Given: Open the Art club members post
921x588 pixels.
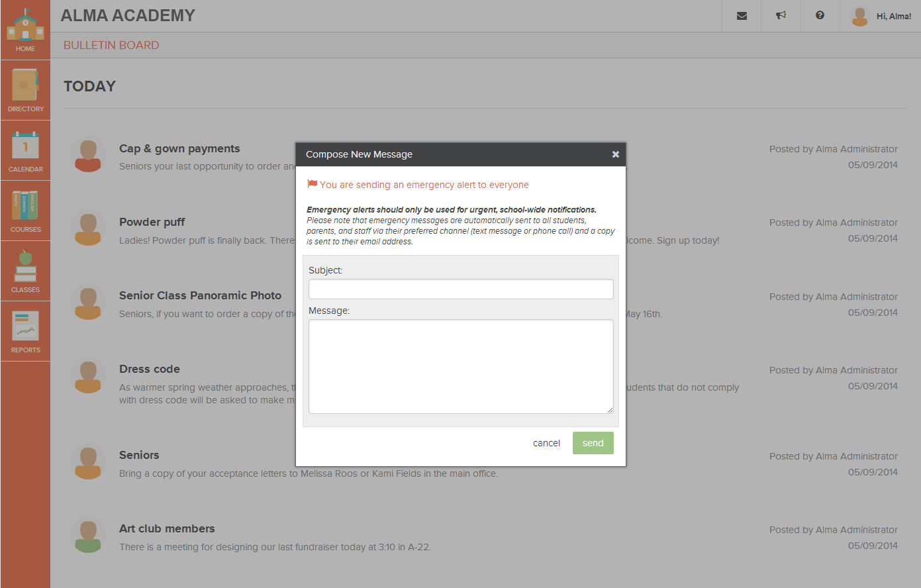Looking at the screenshot, I should [167, 528].
